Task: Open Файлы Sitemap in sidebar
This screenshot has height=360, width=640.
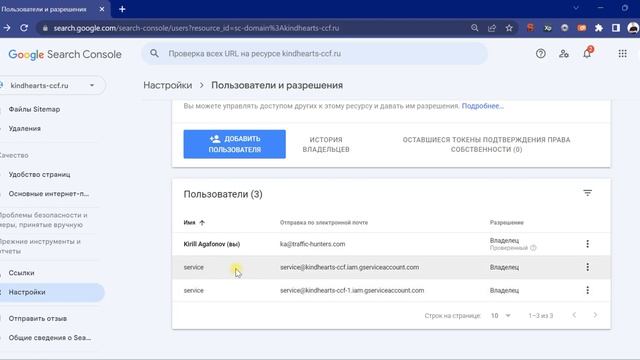Action: pos(34,109)
